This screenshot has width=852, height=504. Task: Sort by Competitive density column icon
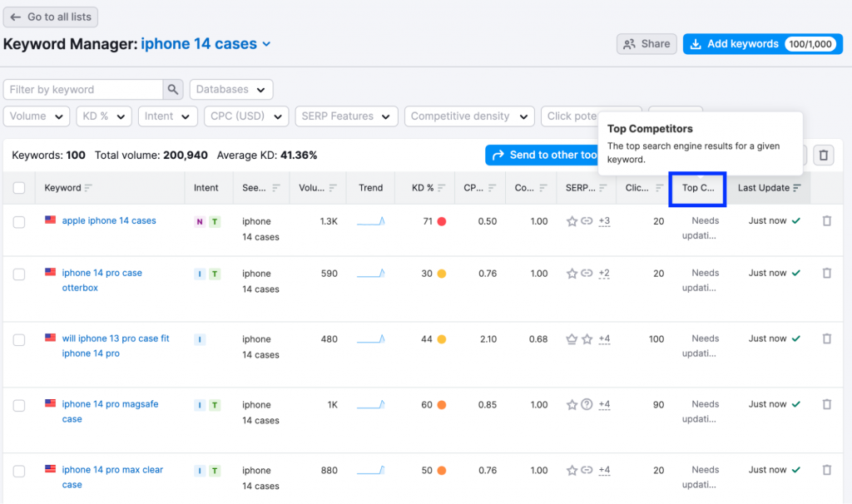coord(542,188)
